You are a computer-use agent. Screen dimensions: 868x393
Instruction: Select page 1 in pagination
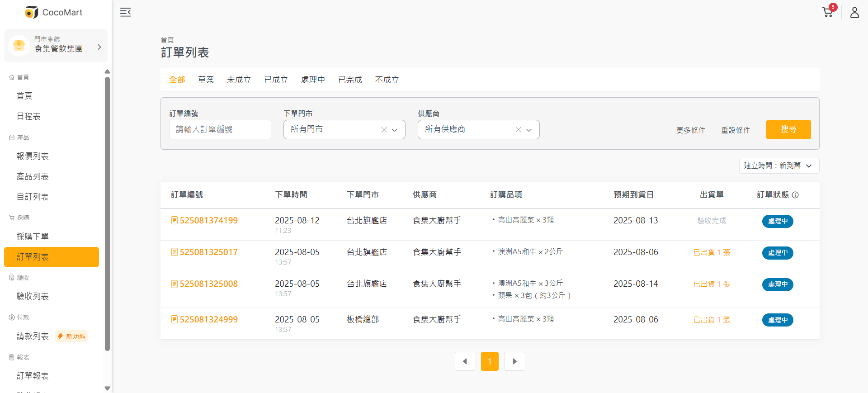pos(490,361)
